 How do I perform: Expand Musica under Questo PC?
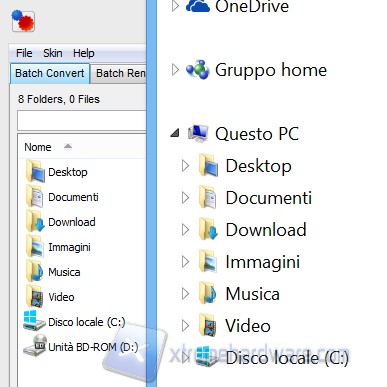pos(186,294)
